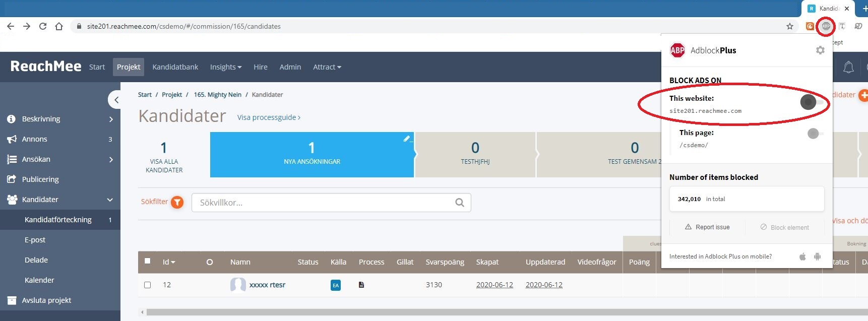Open the process document icon for candidate 12
This screenshot has width=868, height=321.
pyautogui.click(x=361, y=285)
